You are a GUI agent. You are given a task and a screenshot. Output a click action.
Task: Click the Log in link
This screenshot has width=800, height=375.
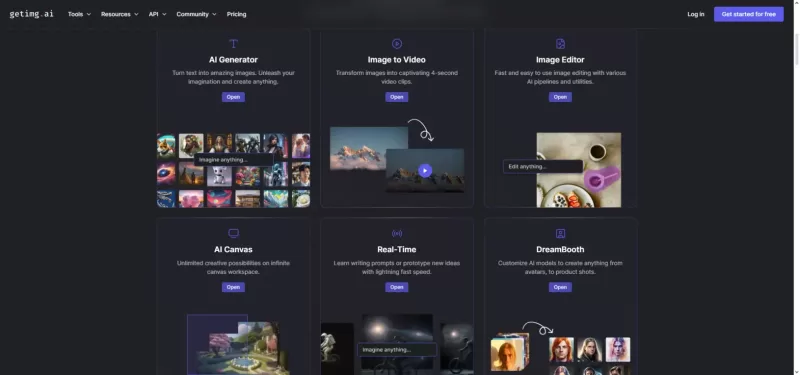[695, 14]
